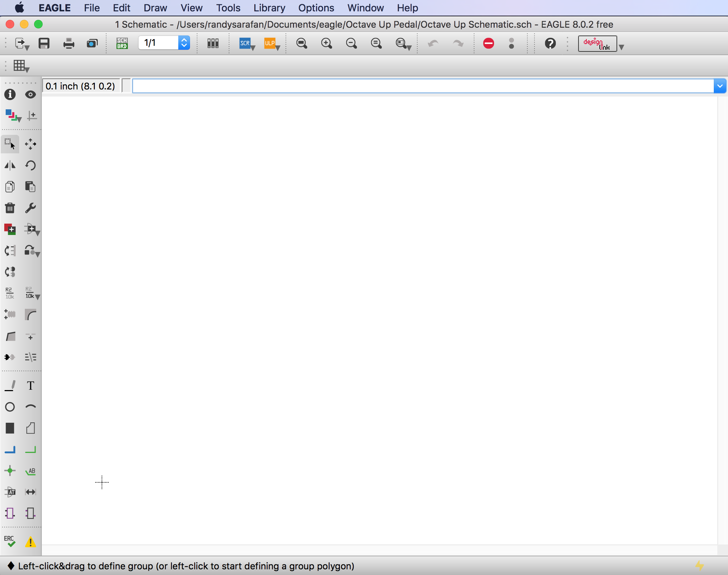Viewport: 728px width, 575px height.
Task: Select the Move tool
Action: pos(31,144)
